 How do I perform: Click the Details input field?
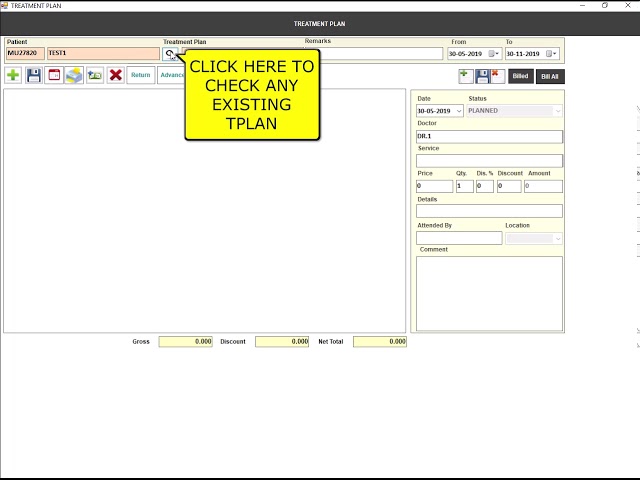[489, 211]
